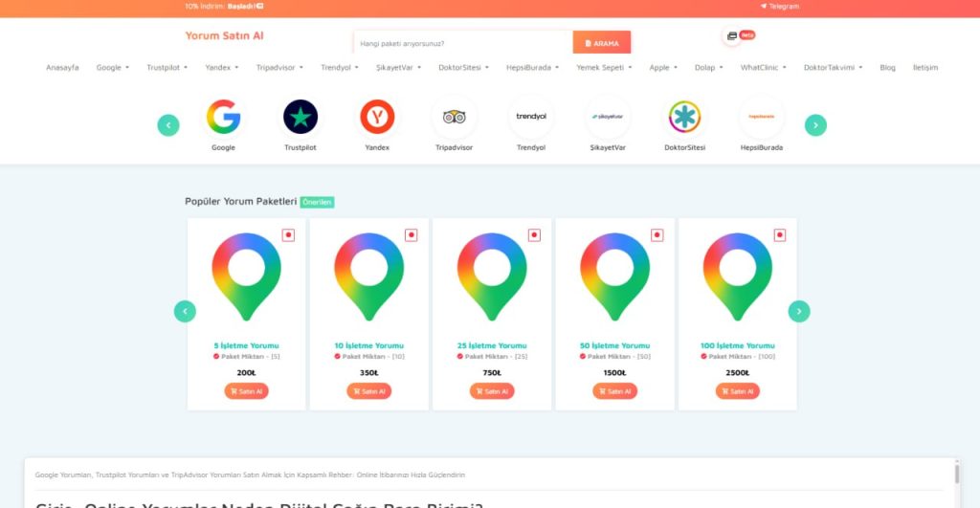Viewport: 980px width, 508px height.
Task: Open the 100 İşletme Yorumu map pin image
Action: pos(738,276)
